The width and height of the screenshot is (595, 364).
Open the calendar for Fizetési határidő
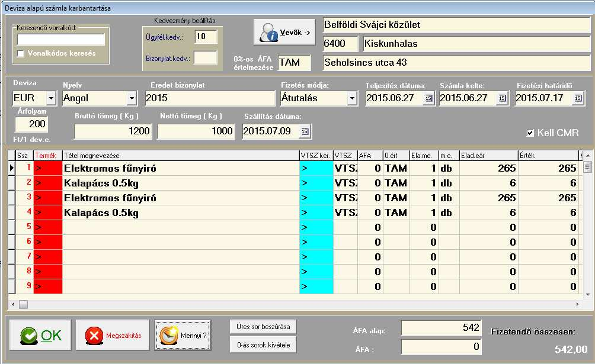coord(578,98)
